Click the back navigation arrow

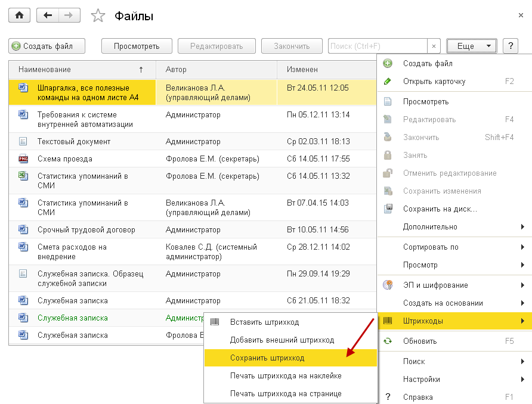[x=48, y=15]
